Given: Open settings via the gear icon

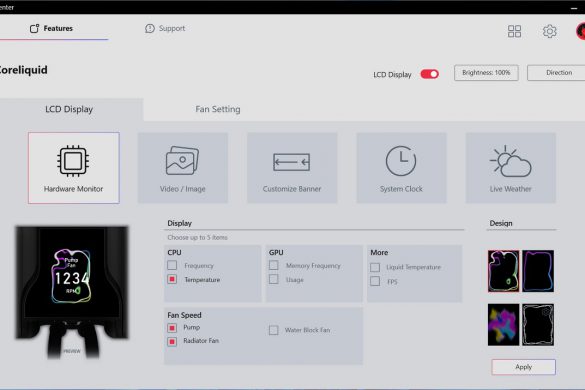Looking at the screenshot, I should pos(549,31).
